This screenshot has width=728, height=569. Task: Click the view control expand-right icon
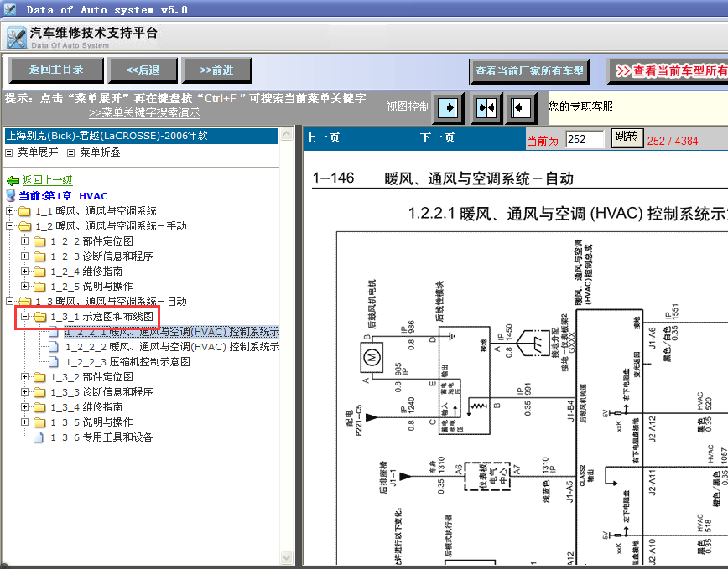(x=448, y=108)
